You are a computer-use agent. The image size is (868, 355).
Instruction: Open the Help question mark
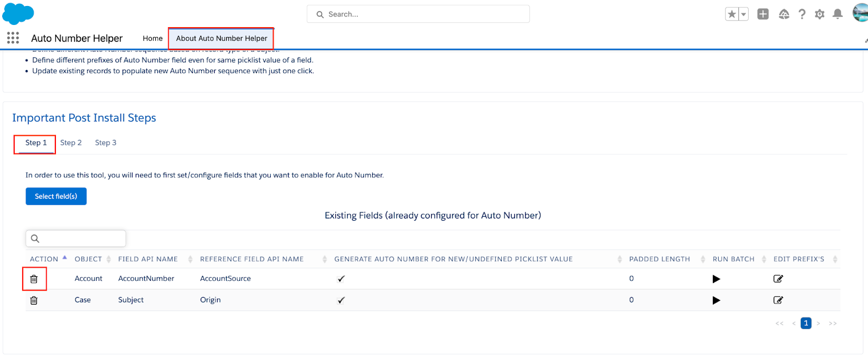click(x=802, y=14)
